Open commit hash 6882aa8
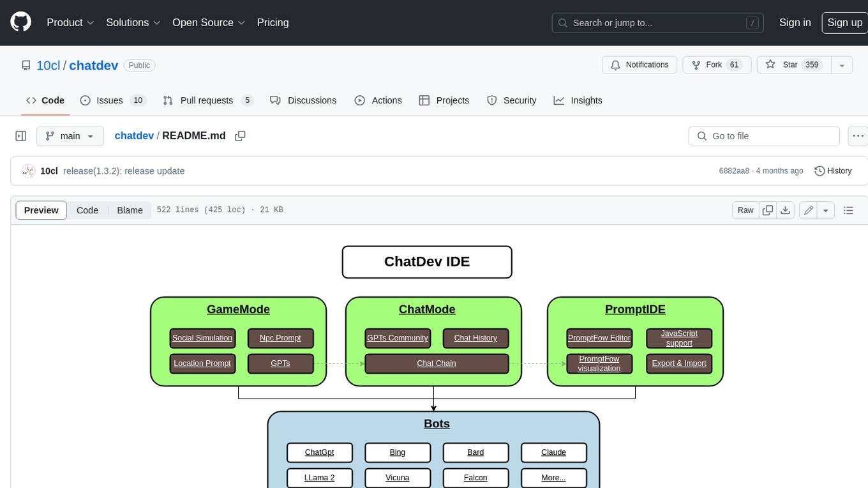This screenshot has width=868, height=488. coord(734,171)
